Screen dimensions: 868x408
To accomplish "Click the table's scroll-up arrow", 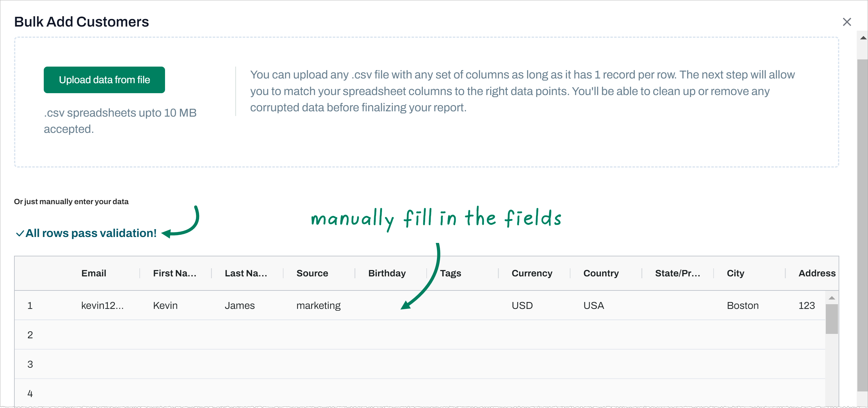I will (832, 298).
